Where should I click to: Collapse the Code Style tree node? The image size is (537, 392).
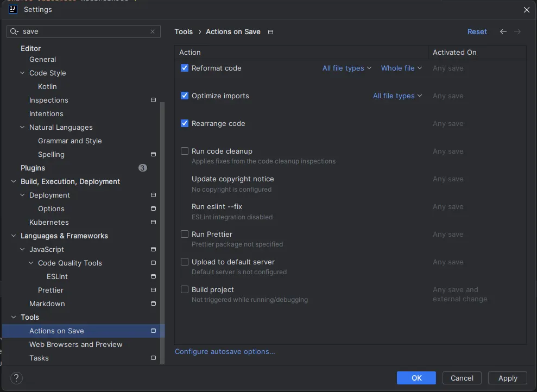(x=22, y=73)
